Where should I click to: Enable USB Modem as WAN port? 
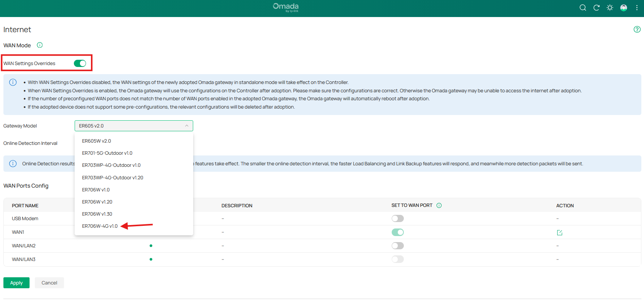398,219
